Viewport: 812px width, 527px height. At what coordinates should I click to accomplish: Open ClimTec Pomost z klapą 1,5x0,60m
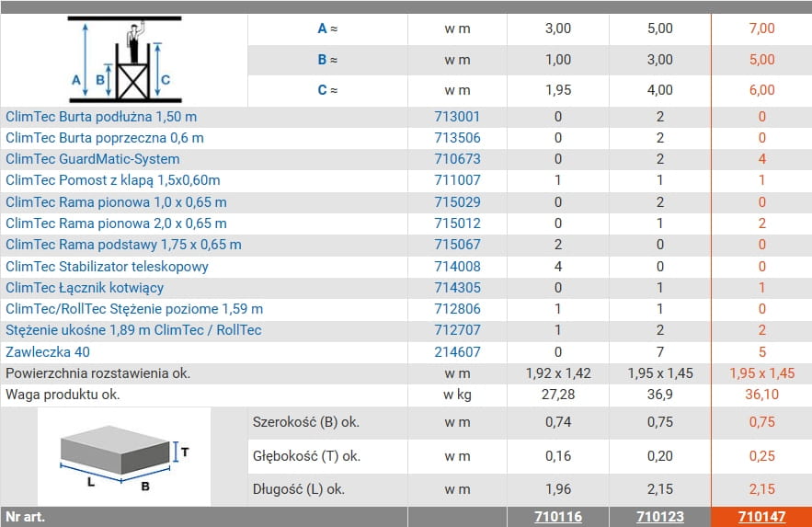point(113,180)
